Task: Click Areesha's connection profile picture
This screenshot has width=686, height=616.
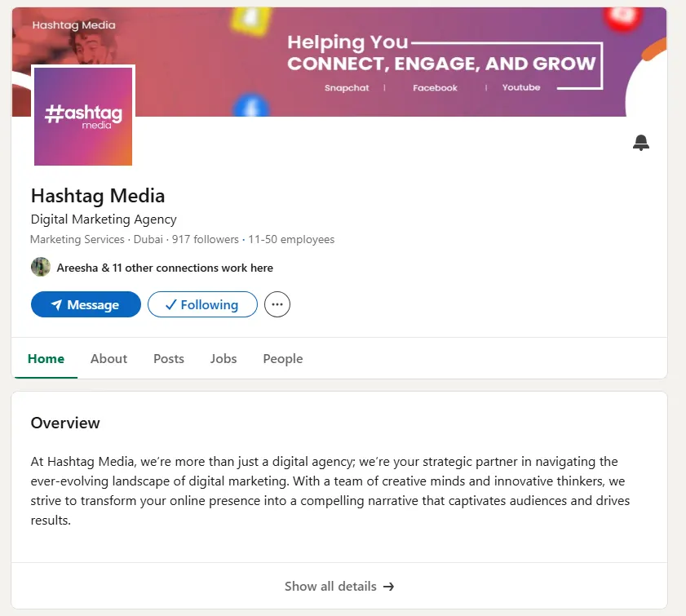Action: coord(41,268)
